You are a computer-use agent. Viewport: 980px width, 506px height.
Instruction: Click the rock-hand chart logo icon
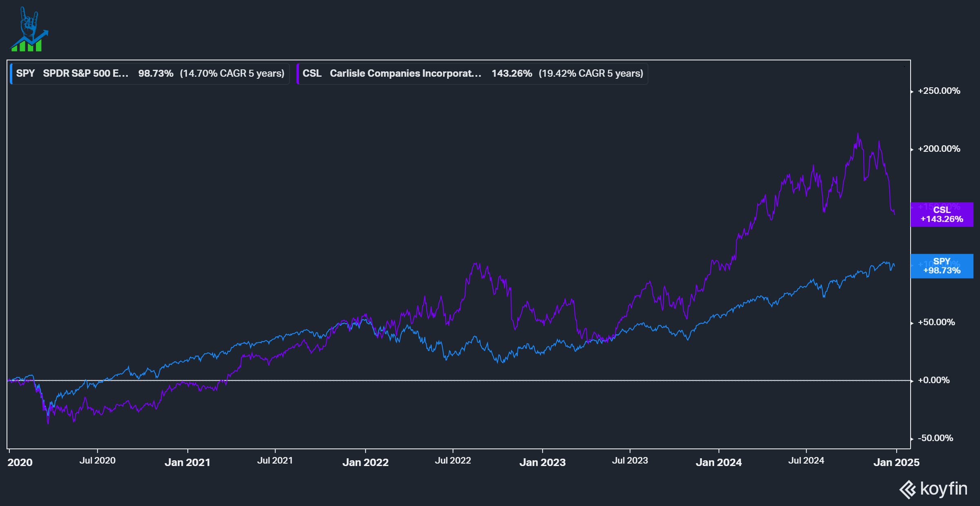[x=29, y=29]
